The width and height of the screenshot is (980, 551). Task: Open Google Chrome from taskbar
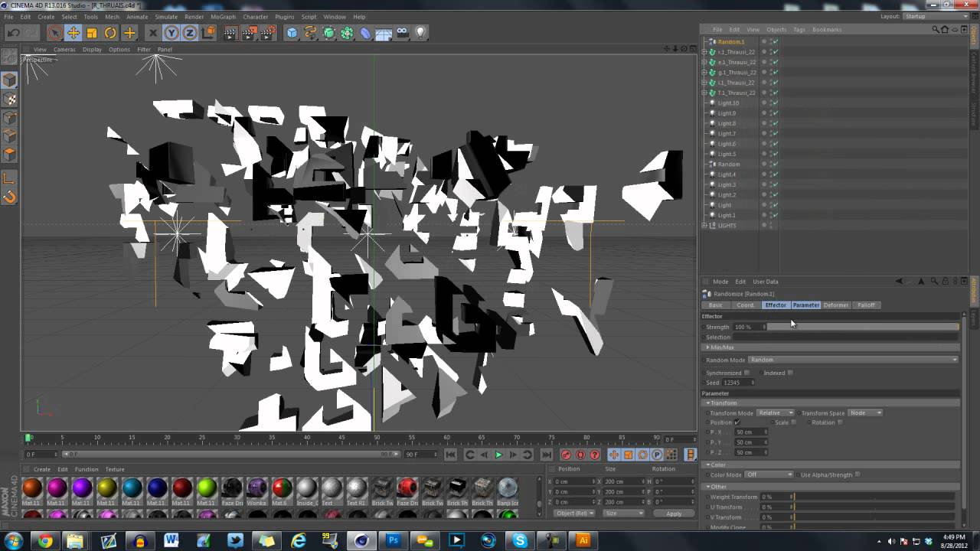click(45, 540)
